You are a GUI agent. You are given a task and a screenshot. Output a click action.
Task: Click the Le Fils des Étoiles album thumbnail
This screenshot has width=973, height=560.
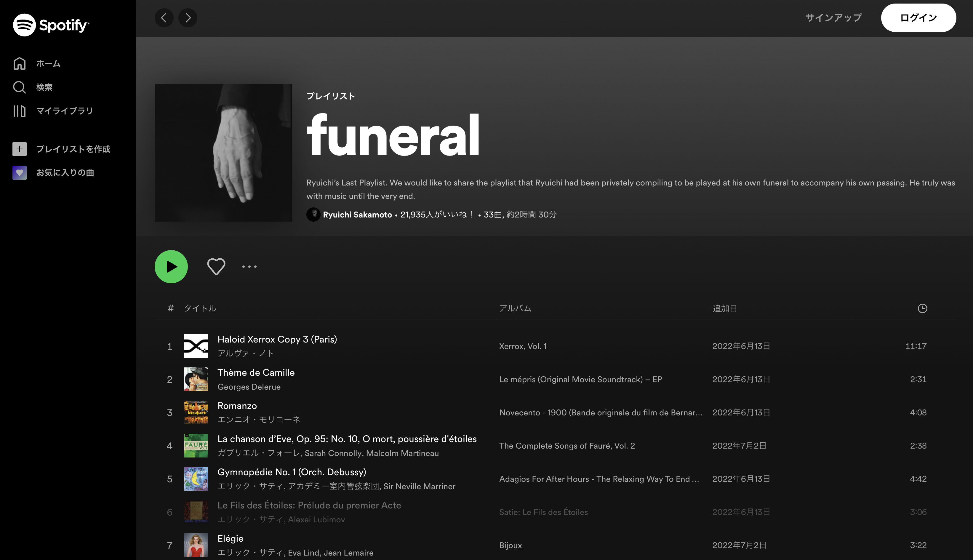(x=196, y=512)
